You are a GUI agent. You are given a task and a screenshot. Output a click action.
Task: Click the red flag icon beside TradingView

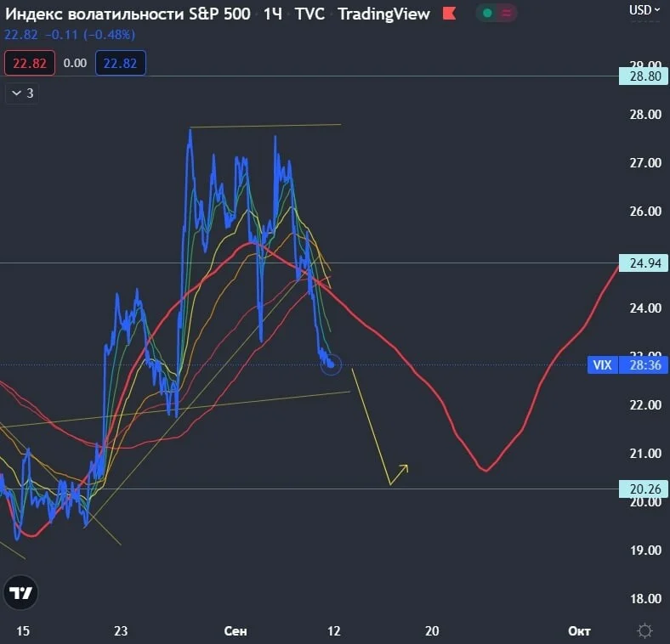(449, 14)
